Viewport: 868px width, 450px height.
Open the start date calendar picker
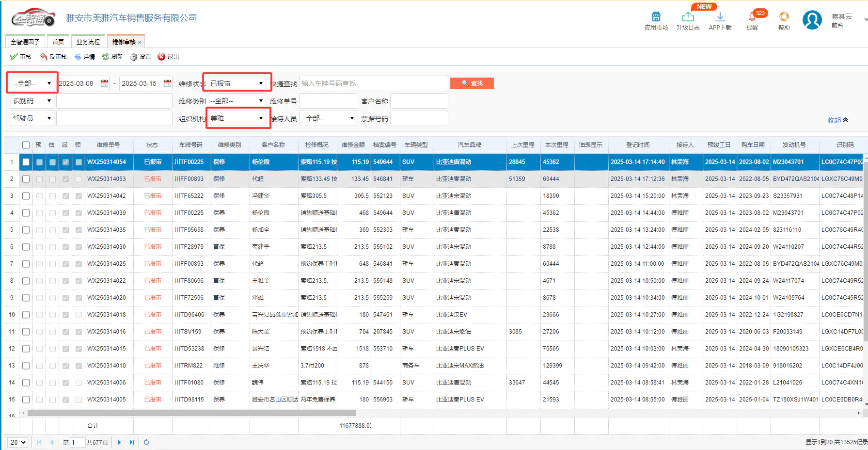[105, 83]
